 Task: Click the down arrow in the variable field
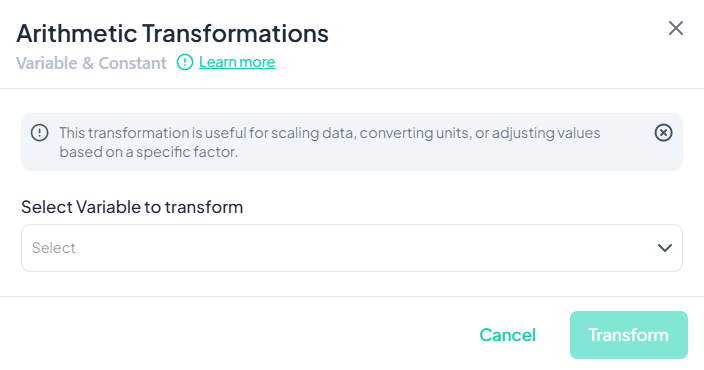tap(664, 248)
